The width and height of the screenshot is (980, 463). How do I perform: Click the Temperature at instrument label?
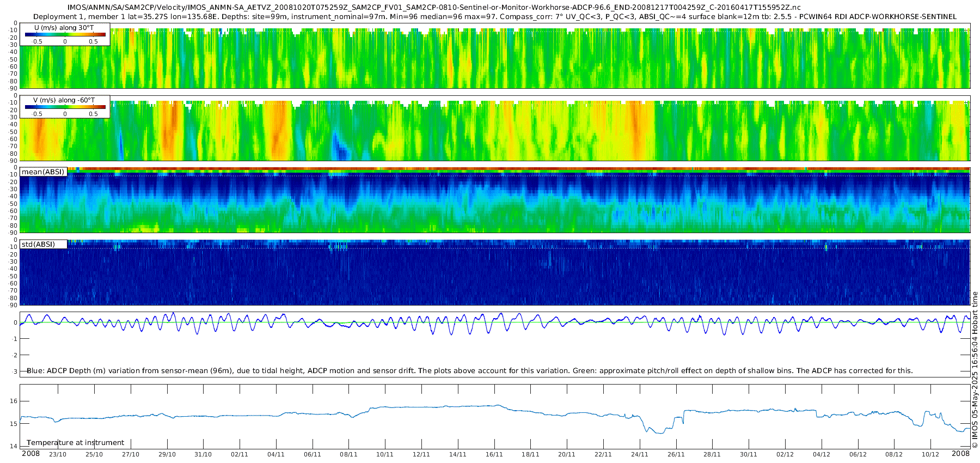[75, 443]
